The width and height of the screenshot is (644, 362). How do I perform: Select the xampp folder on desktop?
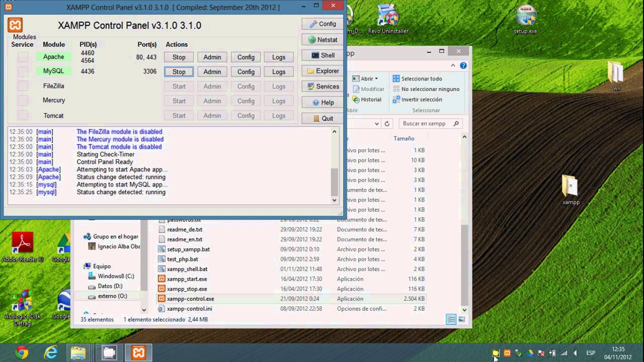click(571, 190)
